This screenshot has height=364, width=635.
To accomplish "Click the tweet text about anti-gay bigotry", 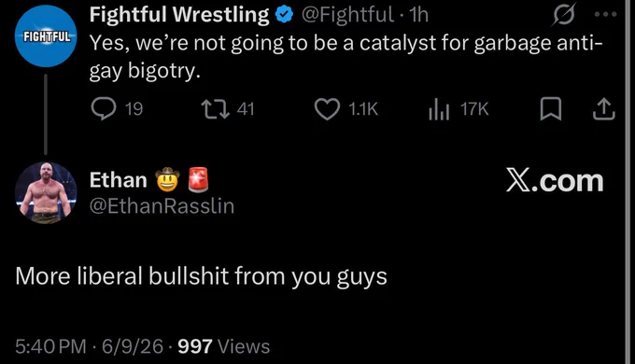I will [346, 57].
